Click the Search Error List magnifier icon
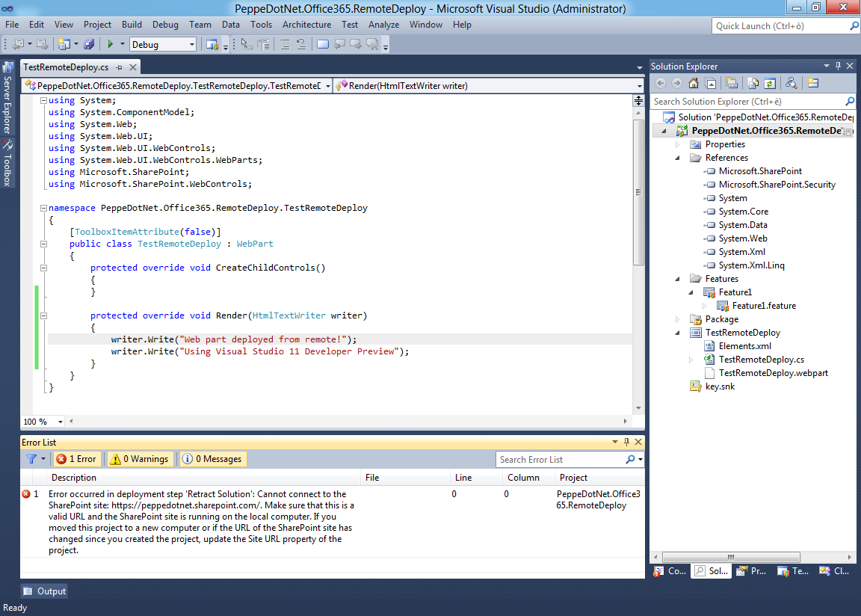The width and height of the screenshot is (861, 616). (x=630, y=460)
